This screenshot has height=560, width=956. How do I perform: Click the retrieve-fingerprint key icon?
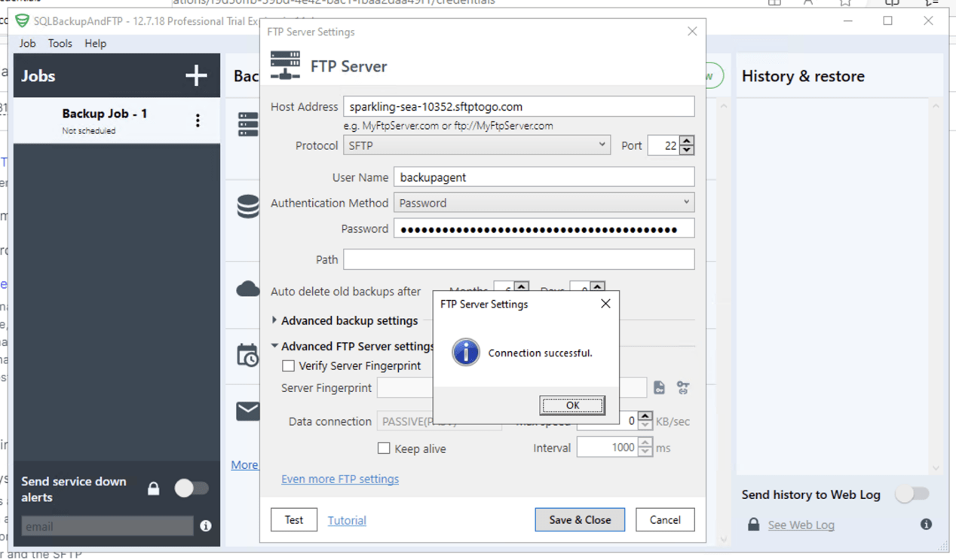point(683,387)
